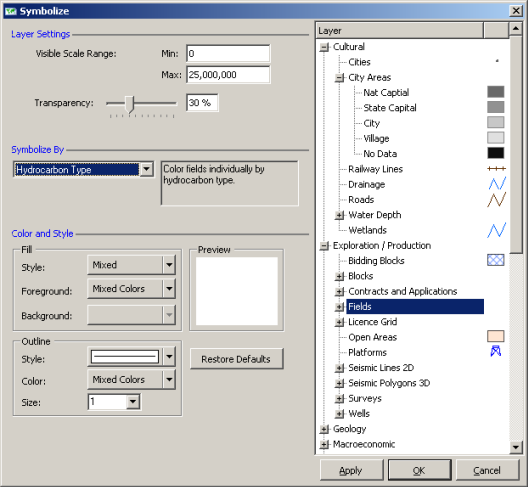This screenshot has width=528, height=487.
Task: Click the Drainage blue line symbol
Action: tap(497, 184)
